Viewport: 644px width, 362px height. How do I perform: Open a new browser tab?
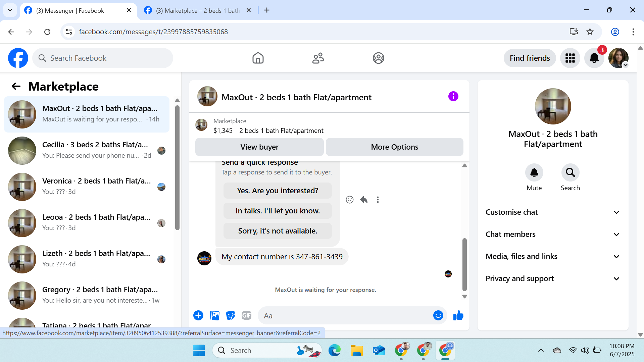267,10
